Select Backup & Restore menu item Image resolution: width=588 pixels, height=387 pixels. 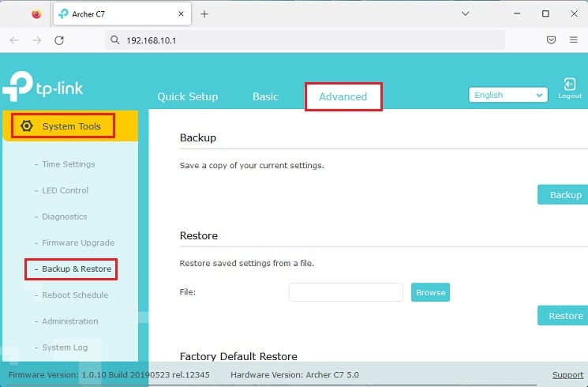[77, 269]
